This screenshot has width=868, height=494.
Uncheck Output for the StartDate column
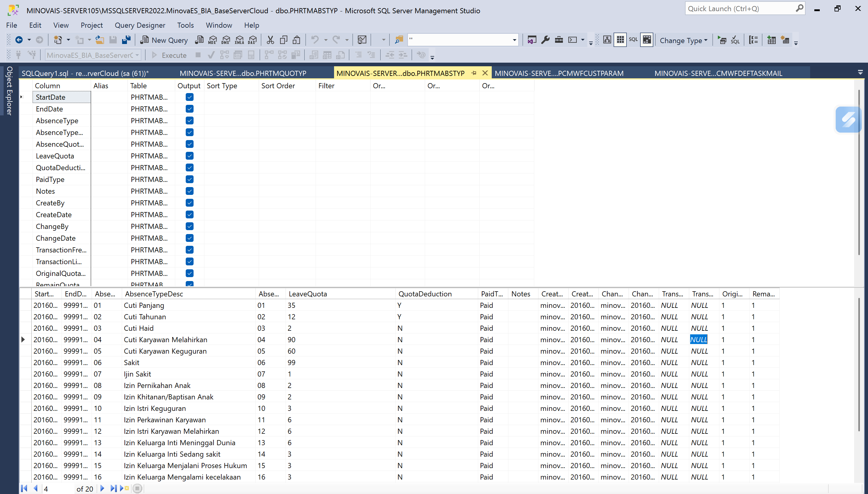point(190,97)
